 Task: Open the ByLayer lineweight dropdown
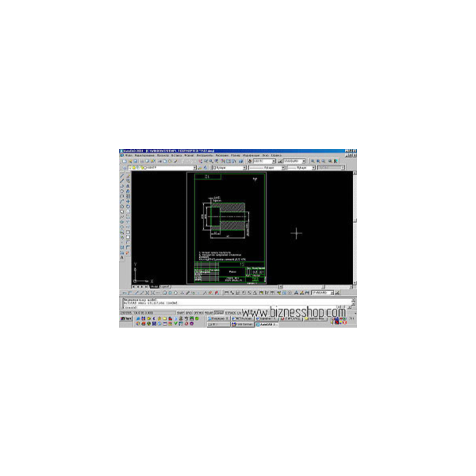[x=301, y=167]
